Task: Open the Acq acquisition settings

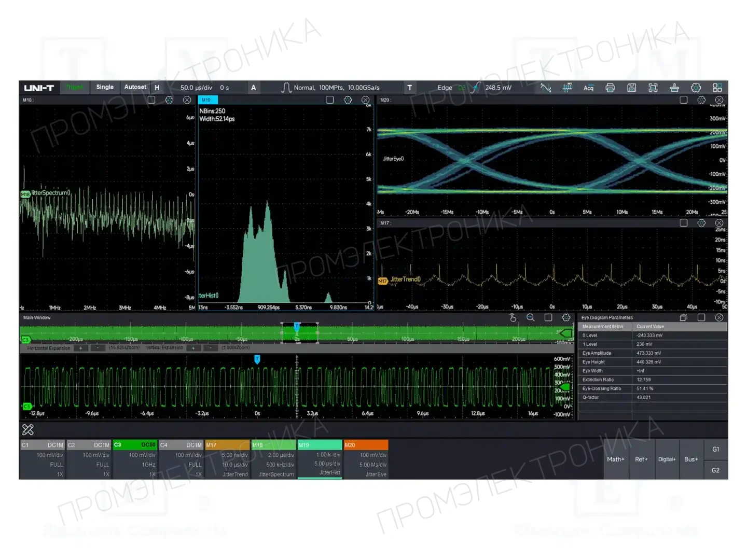Action: click(x=588, y=88)
